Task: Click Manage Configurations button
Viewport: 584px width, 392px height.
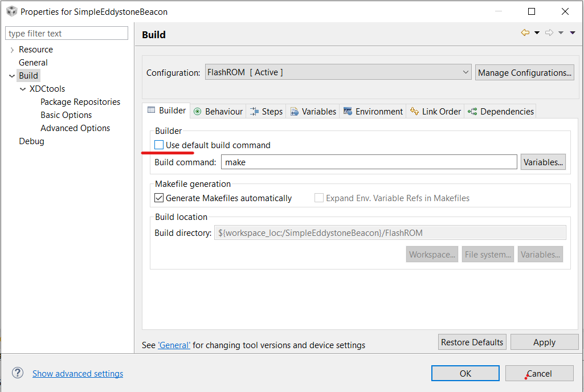Action: point(524,72)
